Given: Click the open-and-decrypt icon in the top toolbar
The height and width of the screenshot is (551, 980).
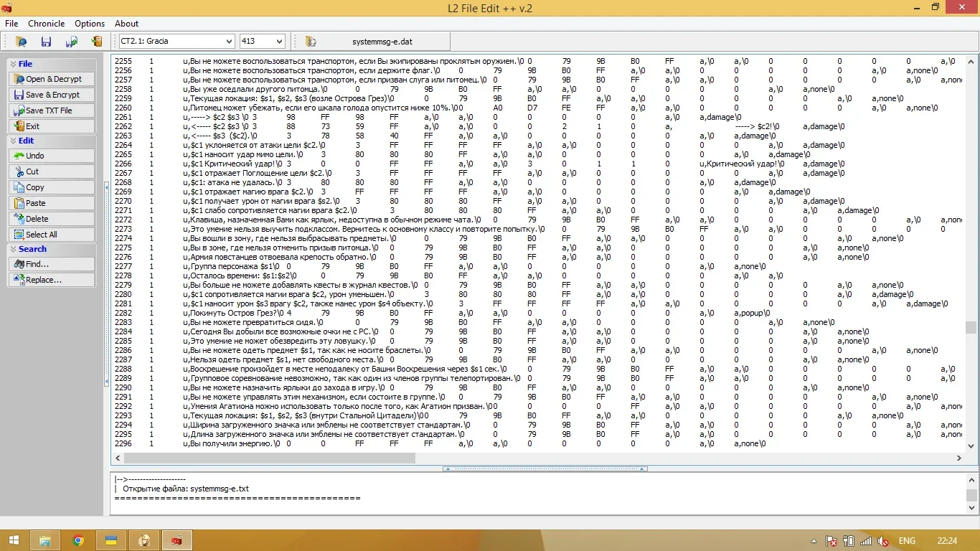Looking at the screenshot, I should [21, 42].
